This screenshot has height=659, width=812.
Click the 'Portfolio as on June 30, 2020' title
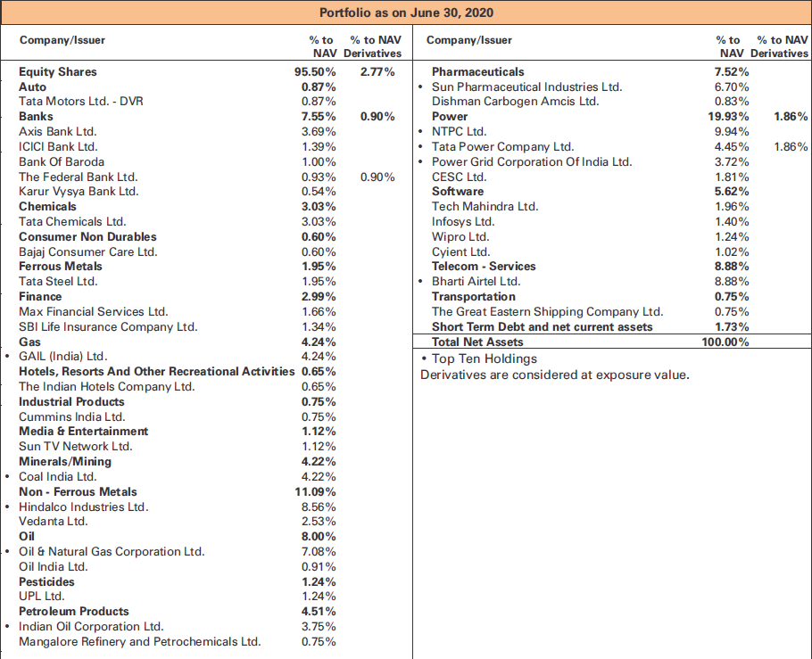click(406, 12)
